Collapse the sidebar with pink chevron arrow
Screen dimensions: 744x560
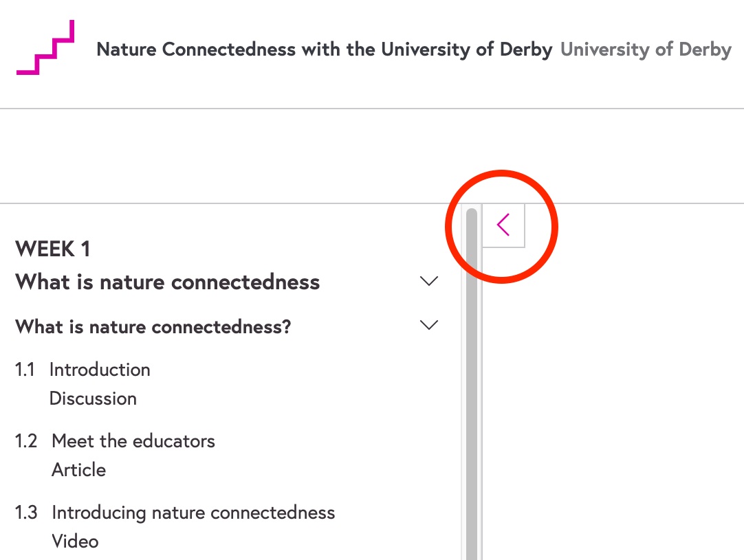pos(503,225)
